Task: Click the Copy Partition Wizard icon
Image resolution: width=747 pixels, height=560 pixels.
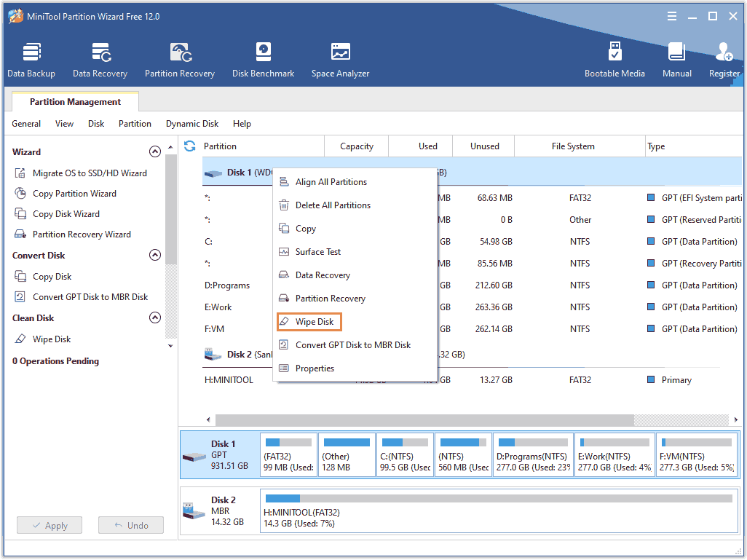Action: click(x=20, y=194)
